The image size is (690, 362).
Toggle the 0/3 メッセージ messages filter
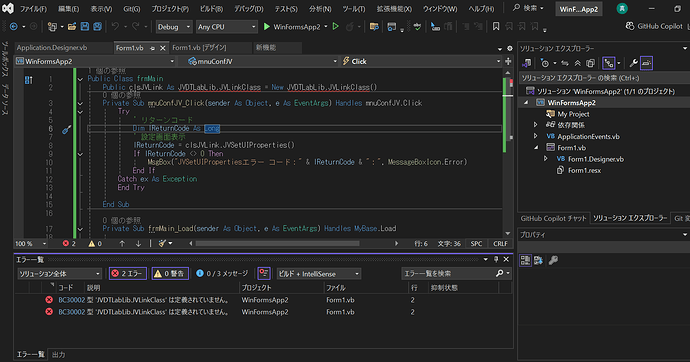coord(222,274)
